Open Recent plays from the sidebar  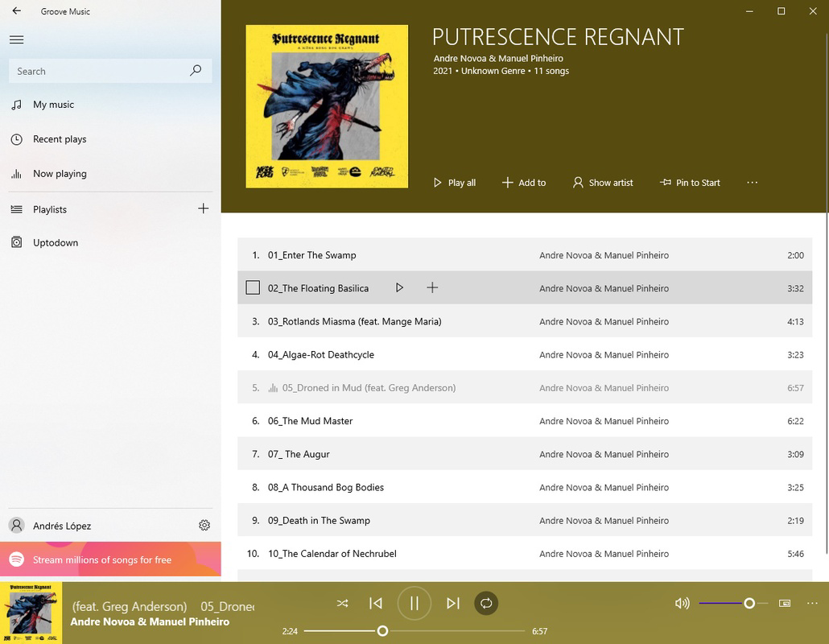click(x=58, y=138)
